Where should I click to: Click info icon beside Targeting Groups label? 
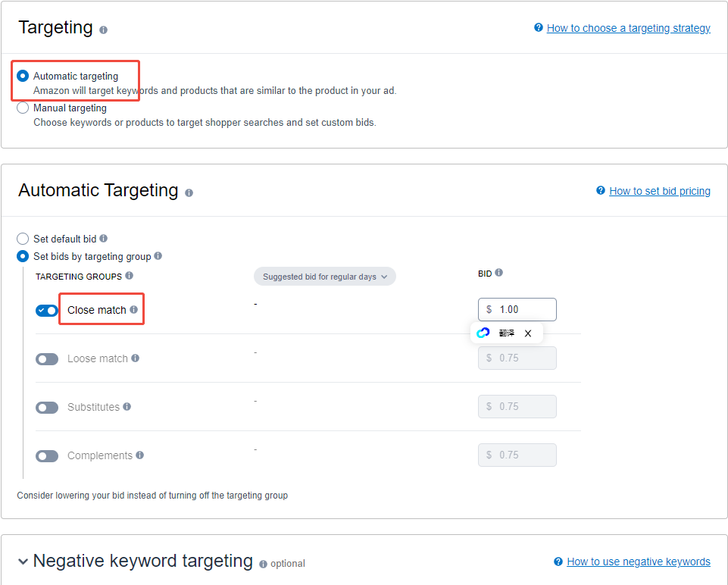click(x=130, y=276)
